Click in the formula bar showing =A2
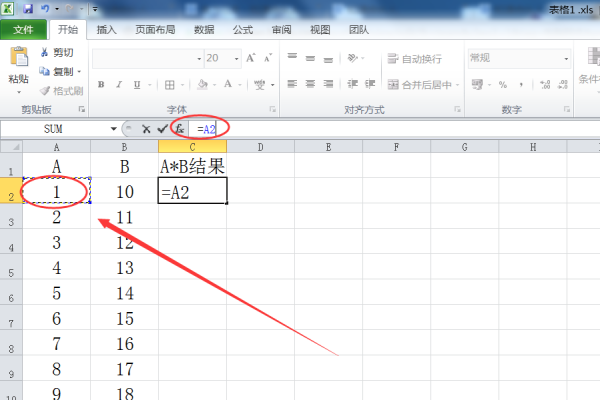The height and width of the screenshot is (400, 600). tap(394, 129)
